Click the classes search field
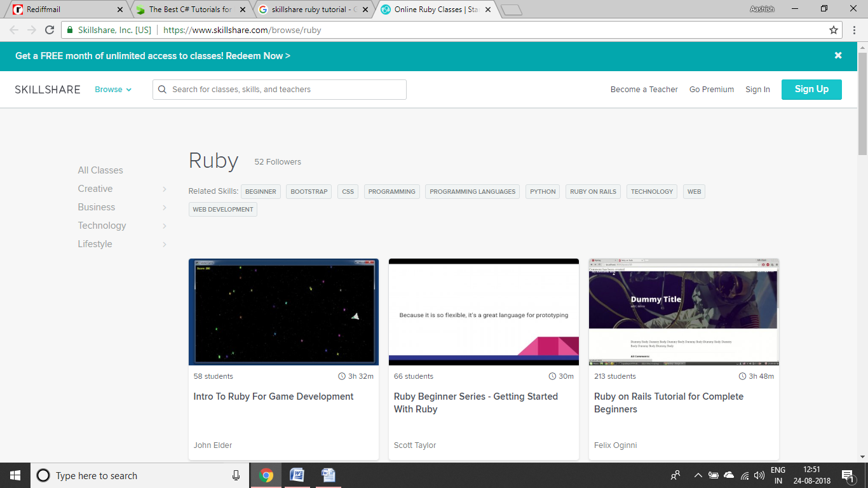This screenshot has height=488, width=868. click(x=280, y=90)
